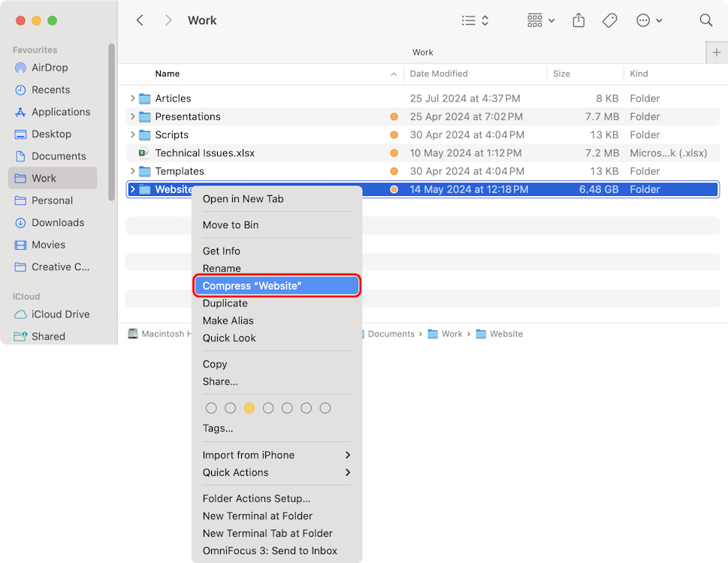Click orange tag dot on Presentations row
This screenshot has width=728, height=563.
point(394,116)
